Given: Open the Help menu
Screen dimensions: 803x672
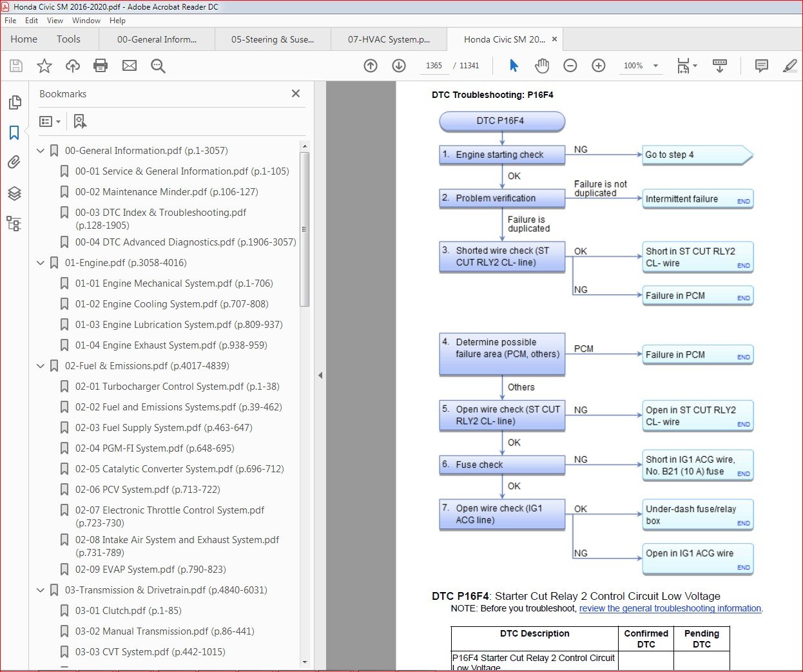Looking at the screenshot, I should tap(117, 21).
